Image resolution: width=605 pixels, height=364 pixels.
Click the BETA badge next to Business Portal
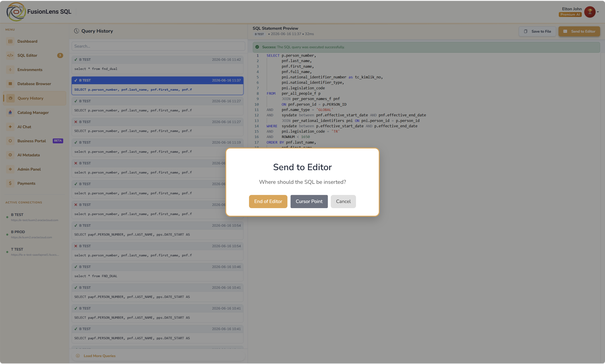point(58,141)
